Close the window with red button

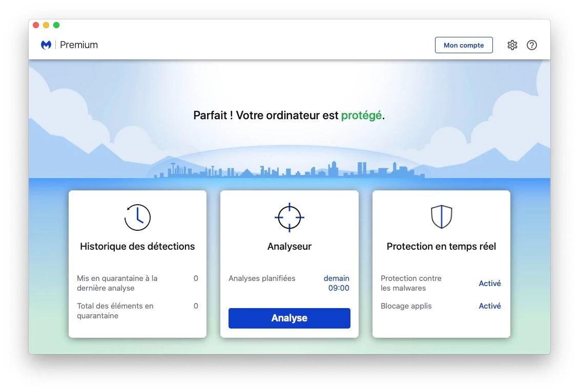point(36,25)
